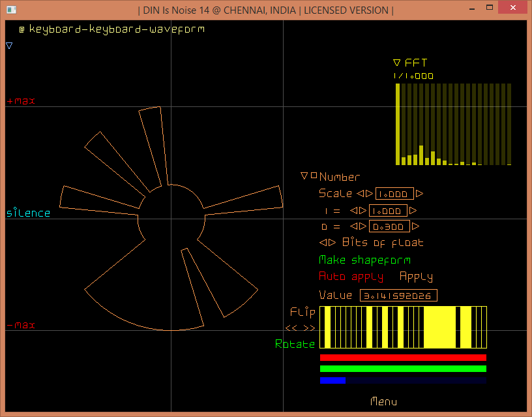Click the Apply button
This screenshot has width=532, height=417.
(417, 277)
